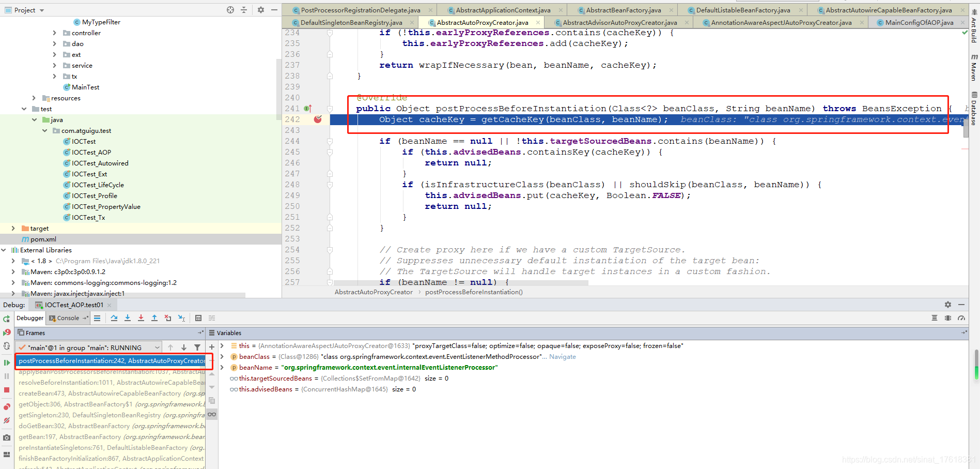
Task: Hide the Project panel with minus icon
Action: [x=274, y=10]
